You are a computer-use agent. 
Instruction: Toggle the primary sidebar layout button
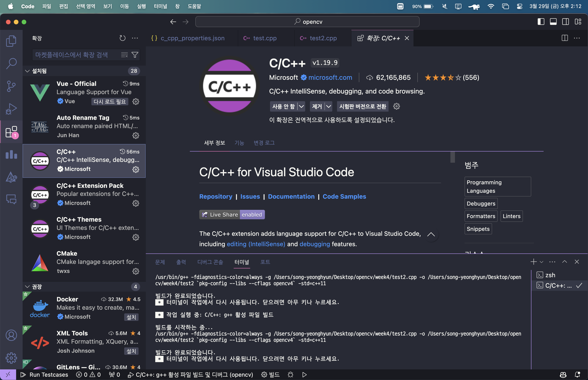[x=541, y=22]
